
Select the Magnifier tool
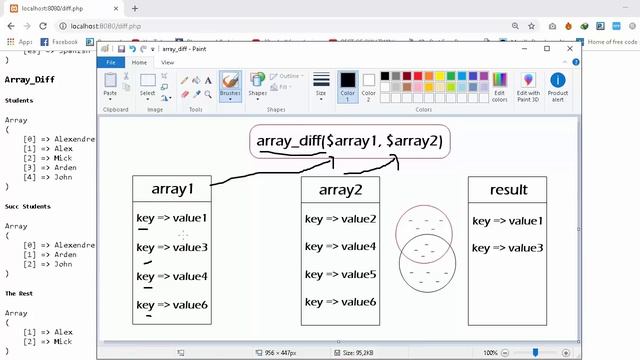(208, 94)
